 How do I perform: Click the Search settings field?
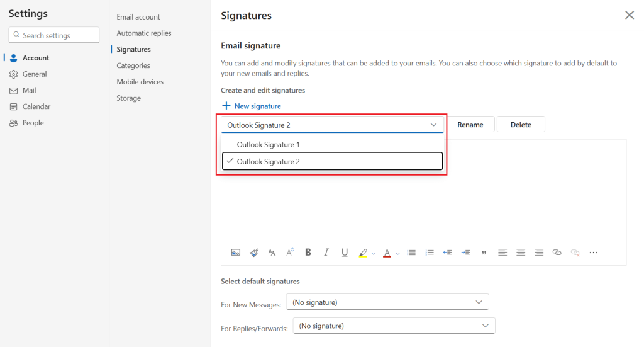point(54,35)
